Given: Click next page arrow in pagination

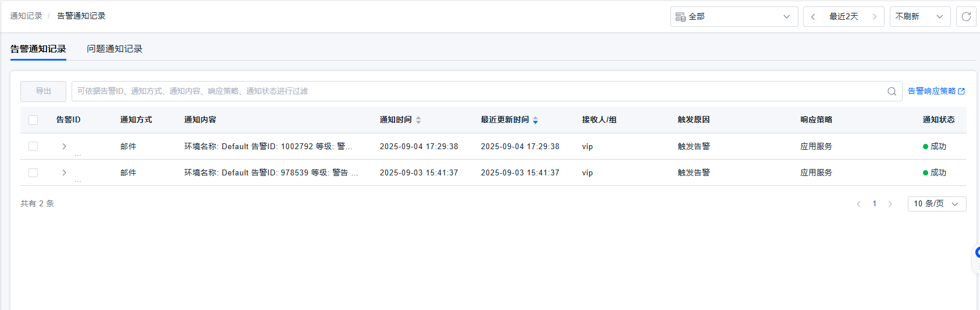Looking at the screenshot, I should [890, 204].
